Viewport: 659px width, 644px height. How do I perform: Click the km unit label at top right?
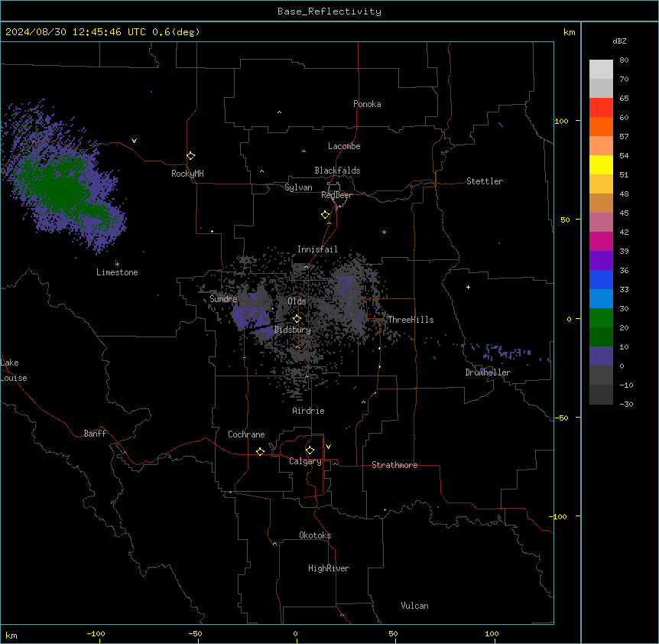click(570, 32)
